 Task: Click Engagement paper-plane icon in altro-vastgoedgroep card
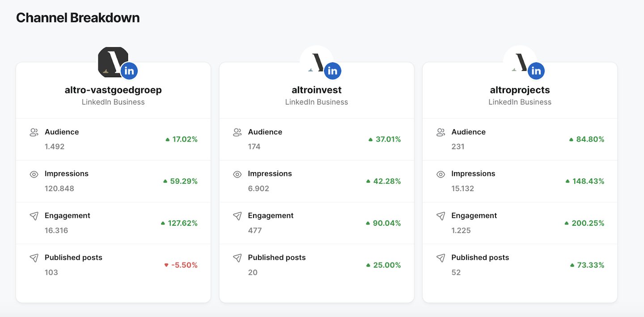(34, 216)
